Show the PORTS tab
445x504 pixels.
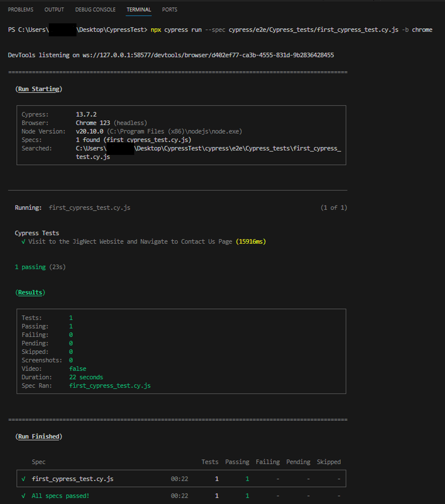pos(170,10)
